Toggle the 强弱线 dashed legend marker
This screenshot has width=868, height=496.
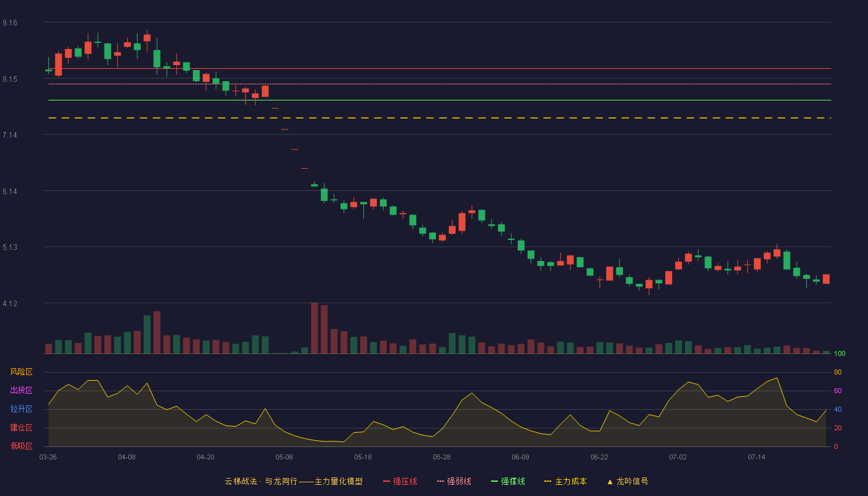(440, 481)
